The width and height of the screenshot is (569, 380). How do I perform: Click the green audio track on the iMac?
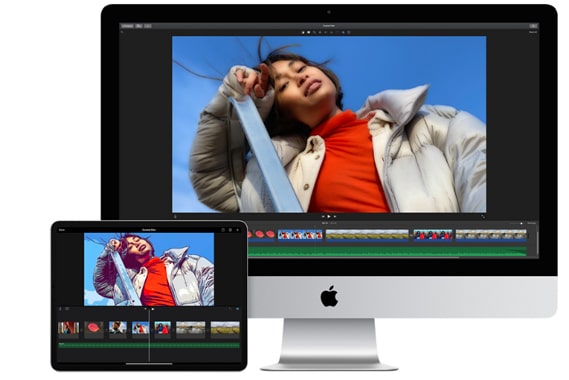[x=387, y=251]
